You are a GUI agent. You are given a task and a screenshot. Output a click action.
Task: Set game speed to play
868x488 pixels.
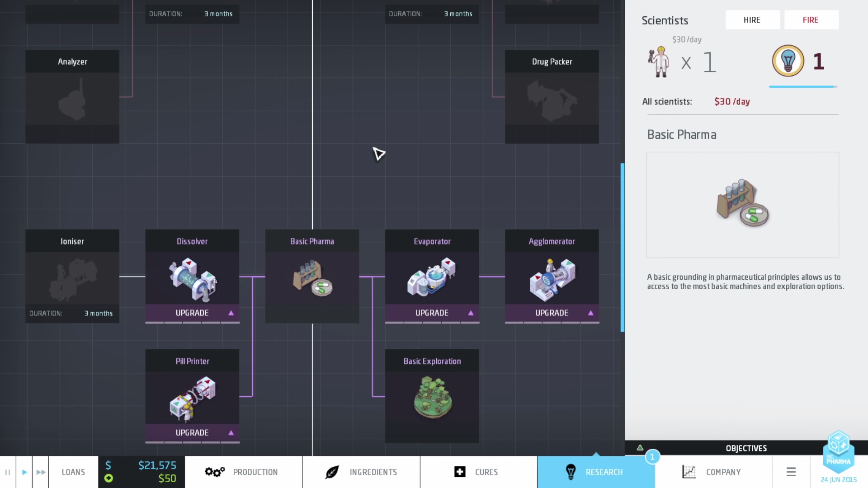(x=24, y=472)
